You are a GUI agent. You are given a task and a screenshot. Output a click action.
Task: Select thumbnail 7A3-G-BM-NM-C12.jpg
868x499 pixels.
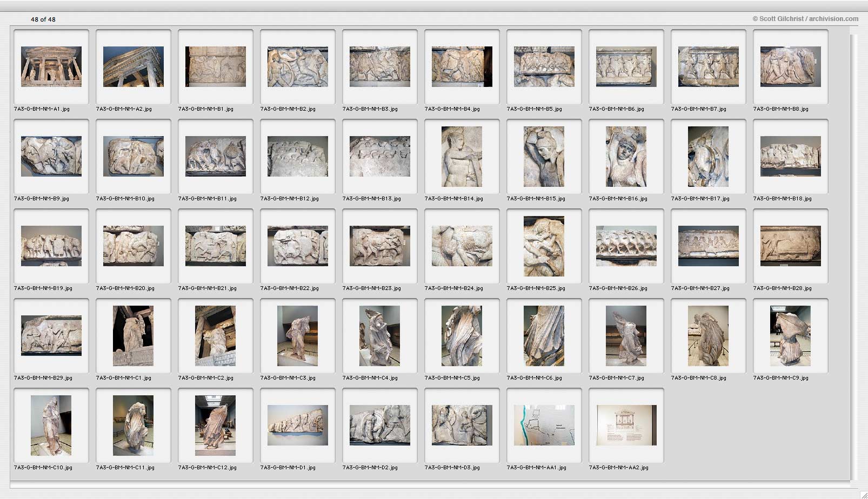coord(216,426)
